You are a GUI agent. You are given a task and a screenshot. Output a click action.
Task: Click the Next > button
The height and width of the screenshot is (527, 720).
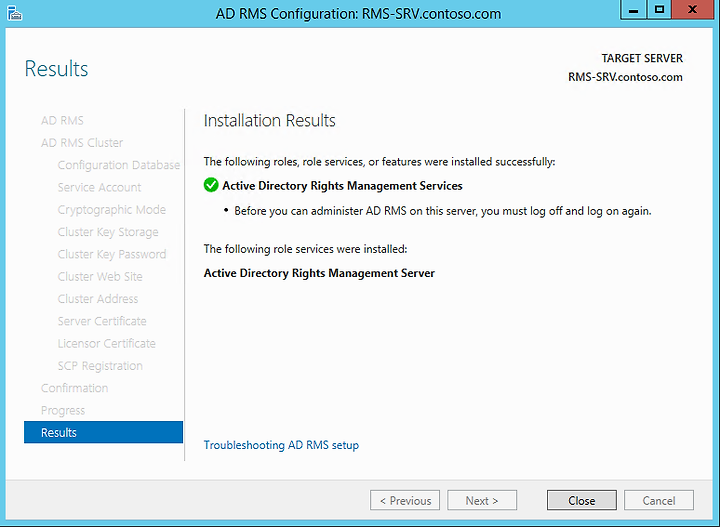(x=482, y=500)
